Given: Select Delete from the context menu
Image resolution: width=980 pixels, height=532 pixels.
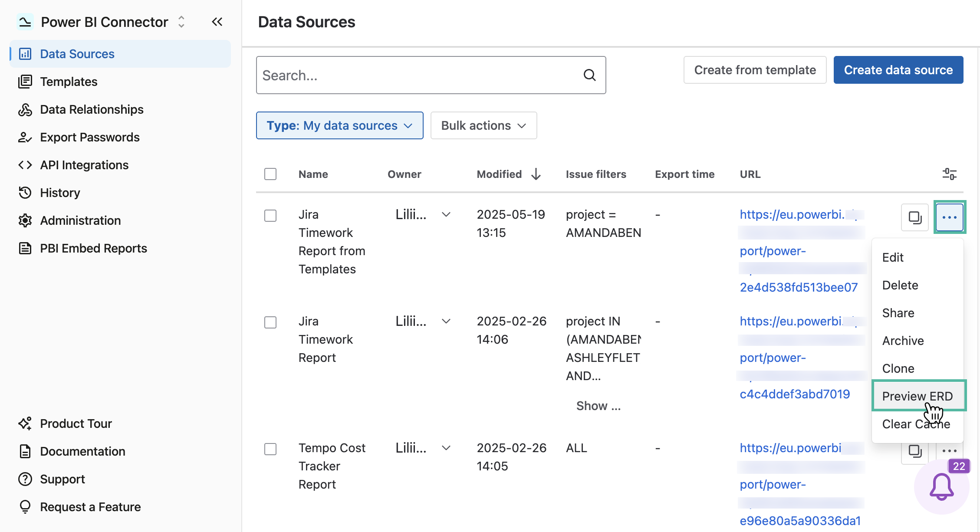Looking at the screenshot, I should click(918, 285).
